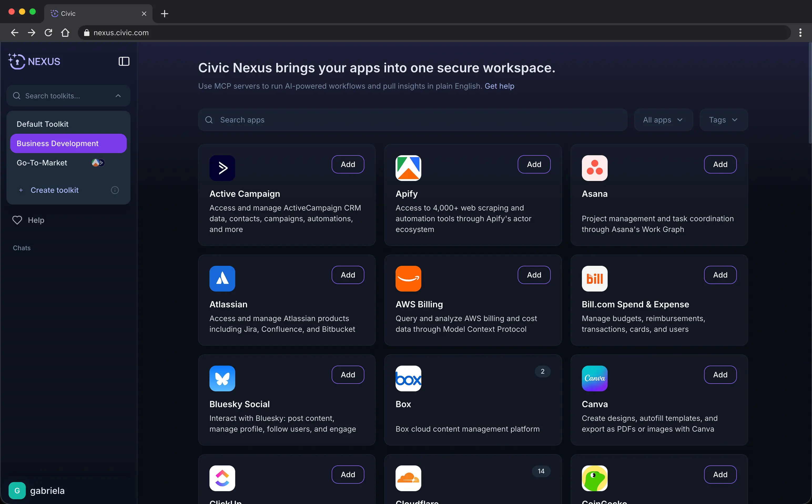Open the Help heart icon
This screenshot has height=504, width=812.
(x=17, y=220)
